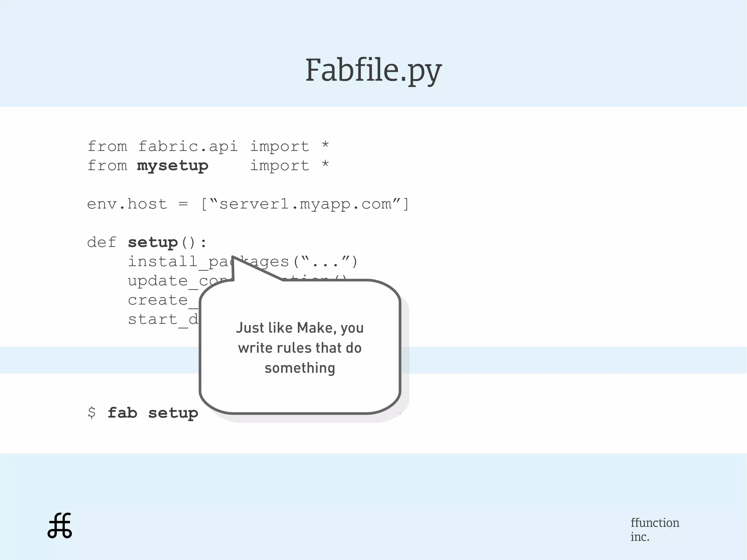Select the 'from fabric.api import *' line
This screenshot has width=747, height=560.
208,147
